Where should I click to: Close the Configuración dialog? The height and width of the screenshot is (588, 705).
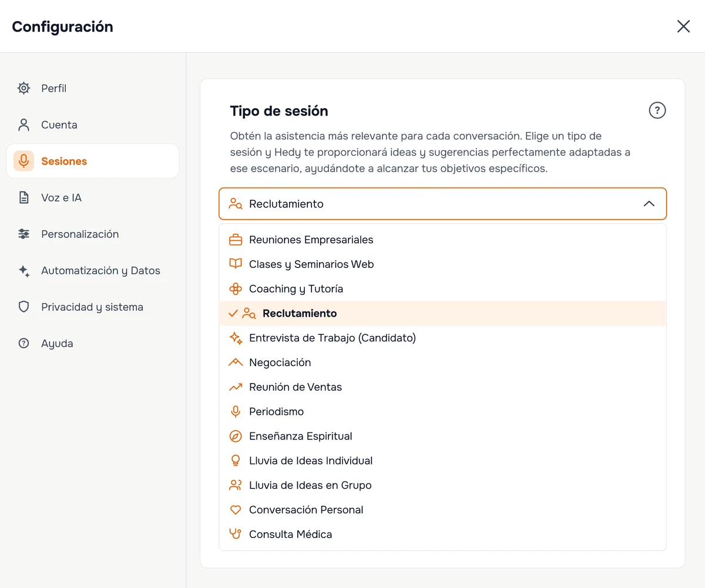point(683,26)
